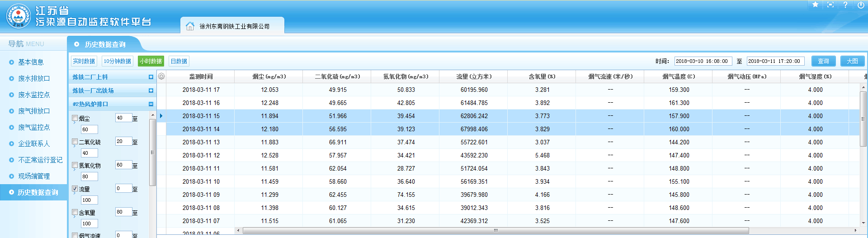Click the table vertical scrollbar thumb

coord(863,119)
